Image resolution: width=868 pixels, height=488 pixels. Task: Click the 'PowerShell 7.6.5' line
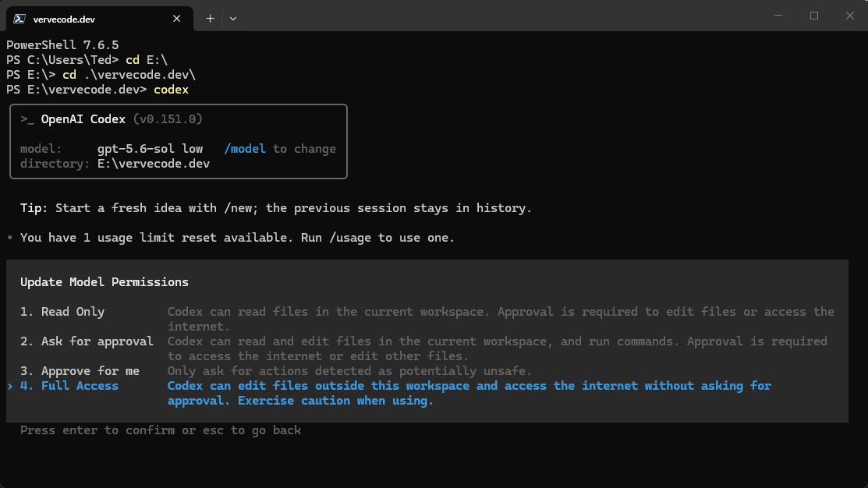[x=62, y=45]
